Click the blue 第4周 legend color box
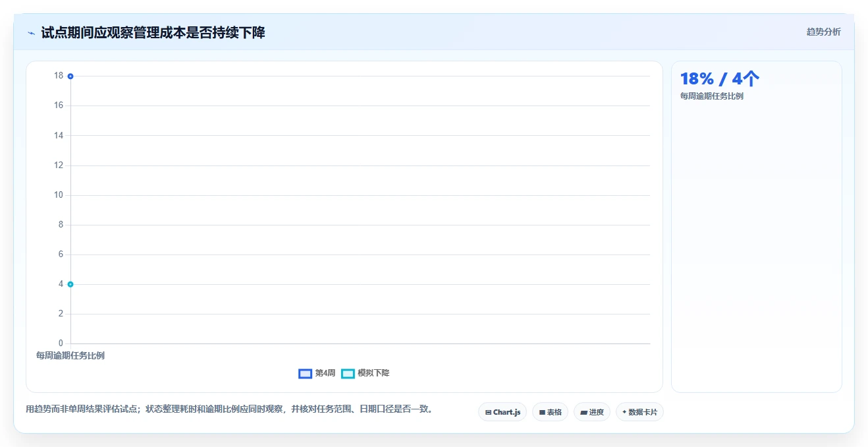 point(305,373)
